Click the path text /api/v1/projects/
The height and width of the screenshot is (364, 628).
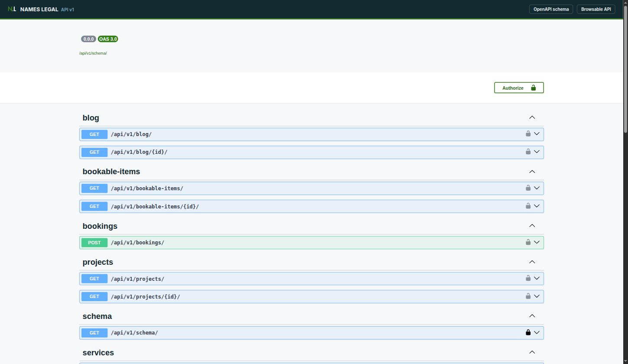point(137,279)
